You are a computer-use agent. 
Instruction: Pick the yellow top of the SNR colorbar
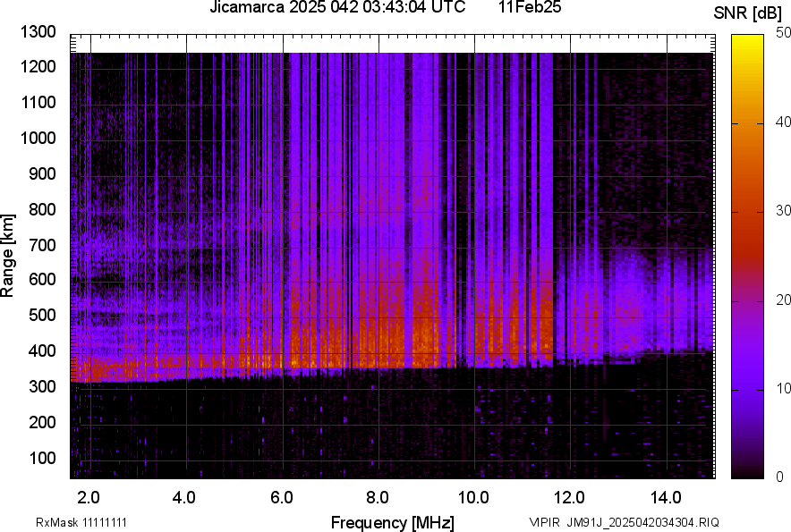(x=749, y=40)
